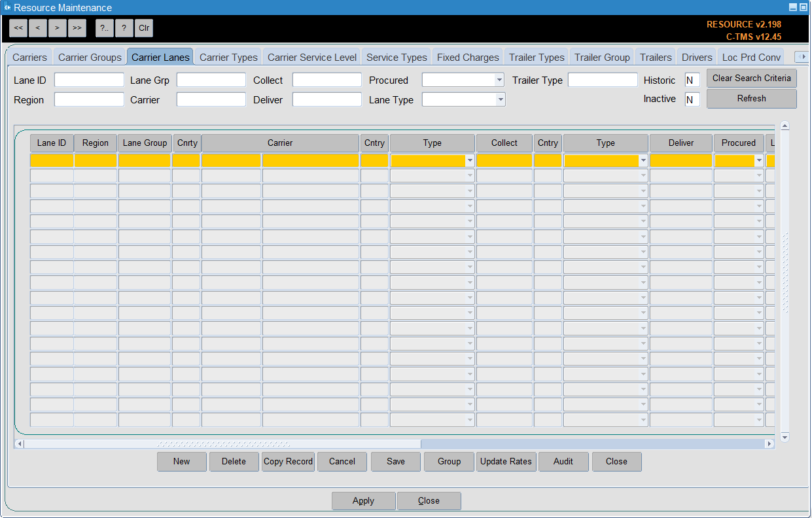Click the Clr toolbar button
The image size is (812, 518).
(144, 28)
